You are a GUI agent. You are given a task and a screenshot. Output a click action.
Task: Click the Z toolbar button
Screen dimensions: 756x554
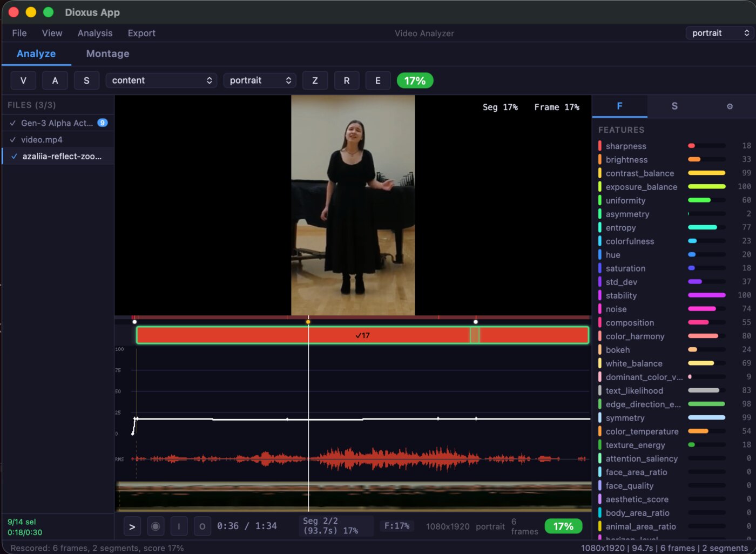(315, 80)
